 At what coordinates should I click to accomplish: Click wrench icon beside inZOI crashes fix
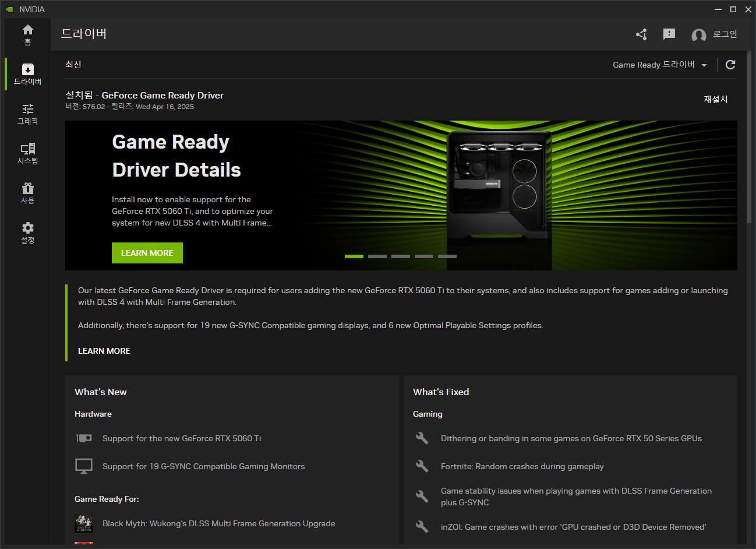coord(422,527)
